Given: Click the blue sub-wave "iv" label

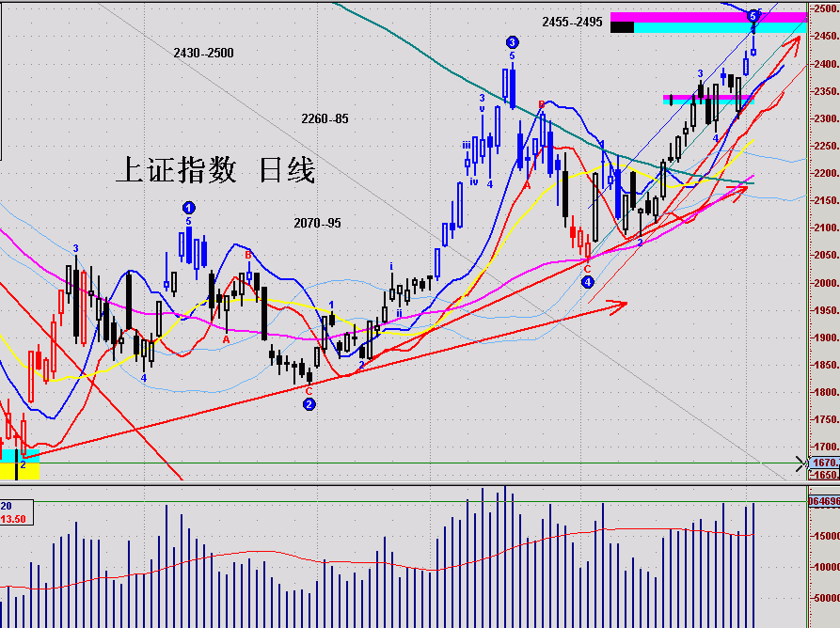Looking at the screenshot, I should pos(474,182).
